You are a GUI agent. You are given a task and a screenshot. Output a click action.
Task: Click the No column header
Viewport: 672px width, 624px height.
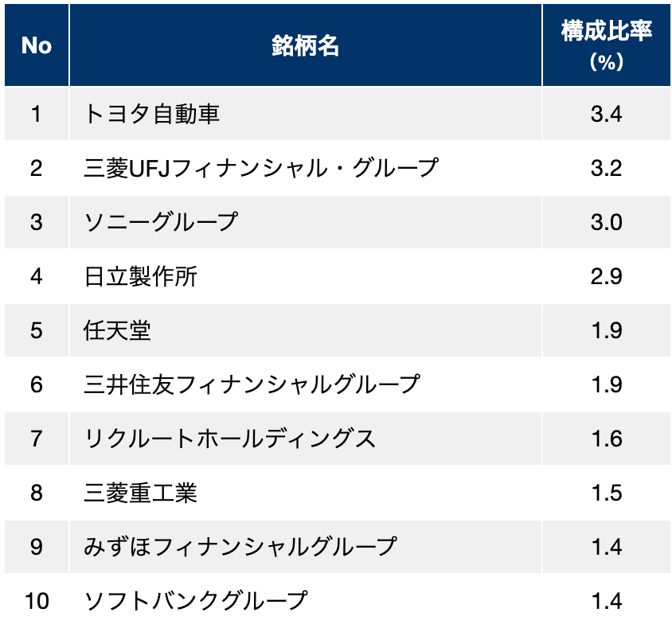tap(37, 45)
